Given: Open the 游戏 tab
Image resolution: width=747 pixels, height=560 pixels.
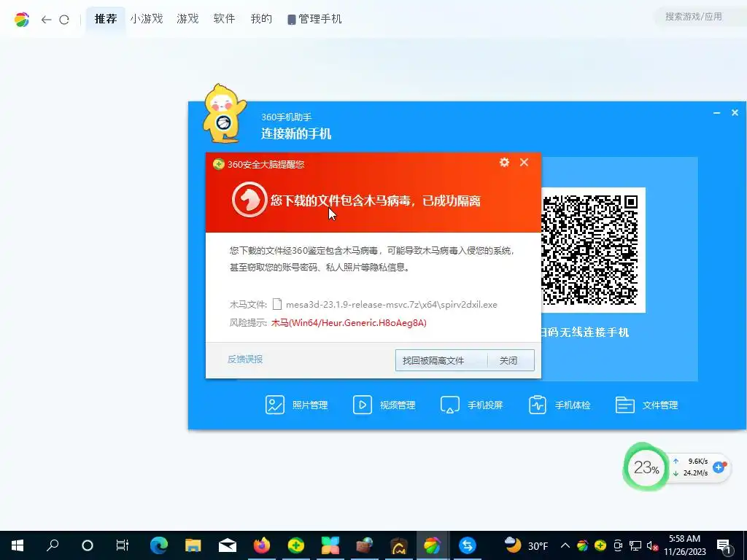Looking at the screenshot, I should pyautogui.click(x=187, y=19).
